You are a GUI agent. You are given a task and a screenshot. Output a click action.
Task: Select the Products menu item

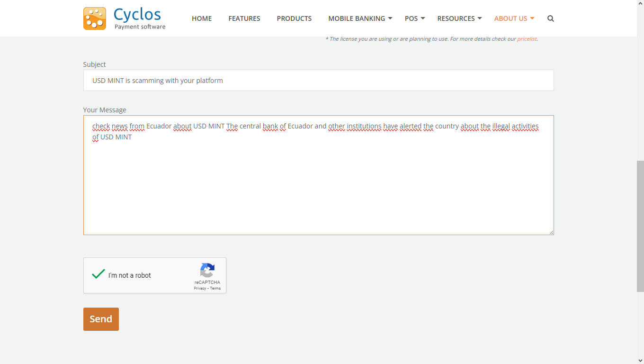pos(294,18)
